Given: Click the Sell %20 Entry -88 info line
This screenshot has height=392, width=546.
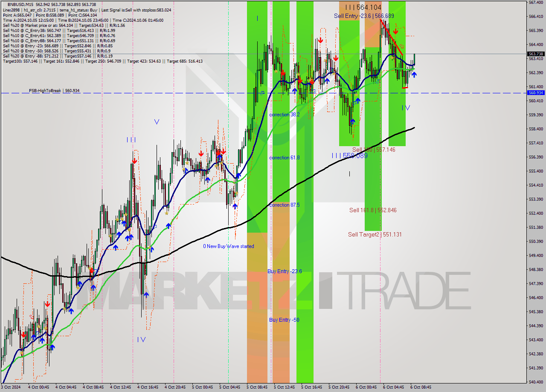Looking at the screenshot, I should coord(58,56).
